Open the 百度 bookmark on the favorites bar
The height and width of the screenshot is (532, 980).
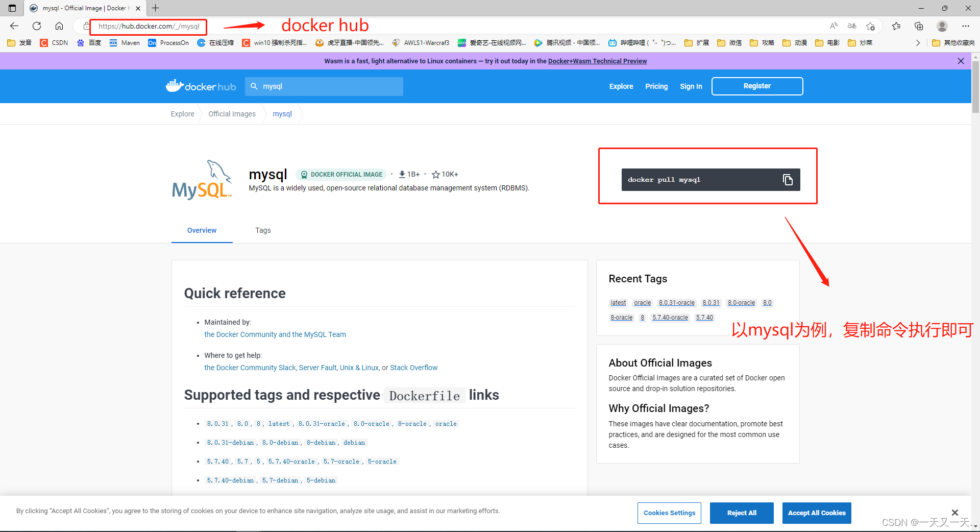pos(89,43)
